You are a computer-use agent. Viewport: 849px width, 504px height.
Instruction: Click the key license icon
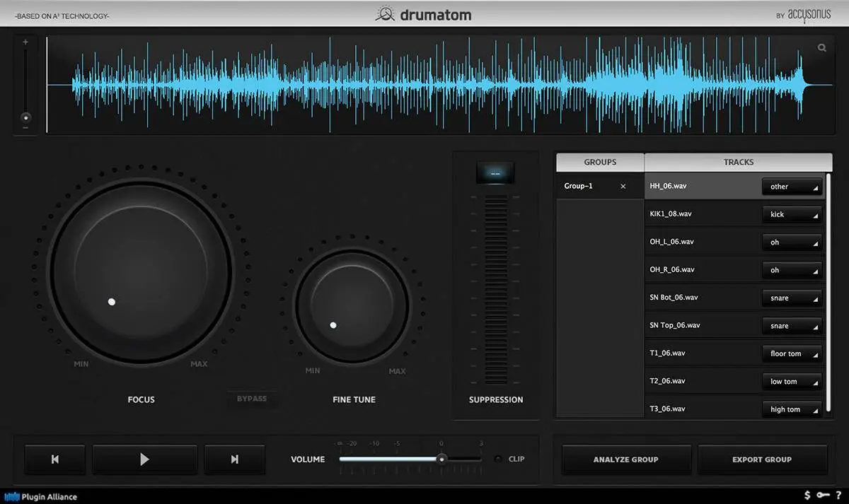coord(823,496)
